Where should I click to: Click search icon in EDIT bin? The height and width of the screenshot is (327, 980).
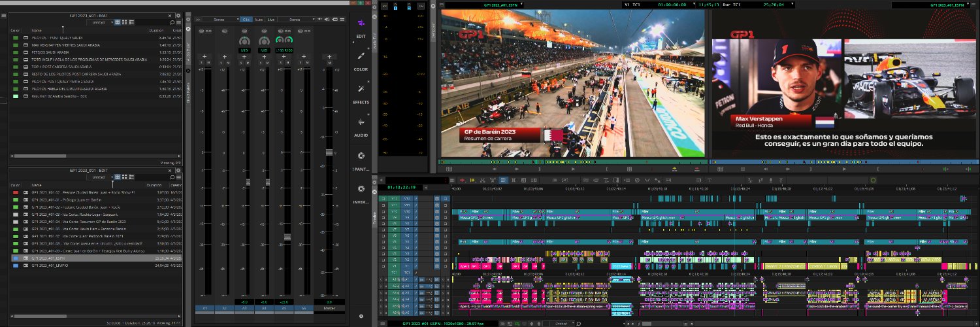(172, 177)
